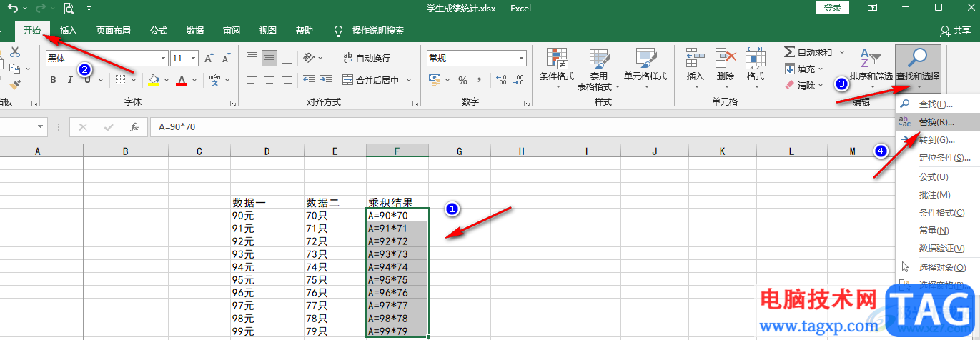This screenshot has height=340, width=980.
Task: Open the font size dropdown 11
Action: [x=194, y=59]
